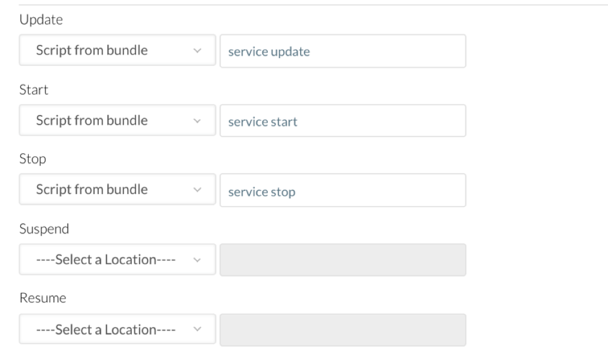Click the Update section label
Image resolution: width=608 pixels, height=364 pixels.
(x=41, y=20)
